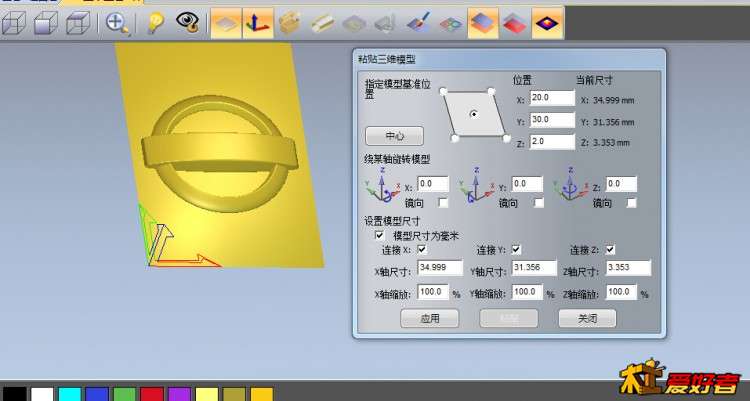Pick the cyan colour swatch
Screen dimensions: 750x401
[x=70, y=394]
